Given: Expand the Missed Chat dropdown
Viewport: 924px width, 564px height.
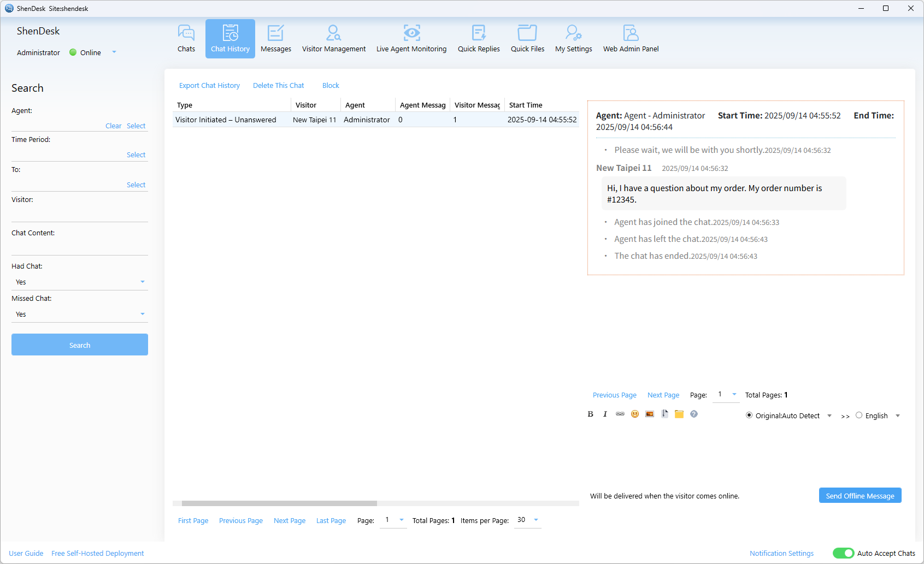Looking at the screenshot, I should point(80,314).
